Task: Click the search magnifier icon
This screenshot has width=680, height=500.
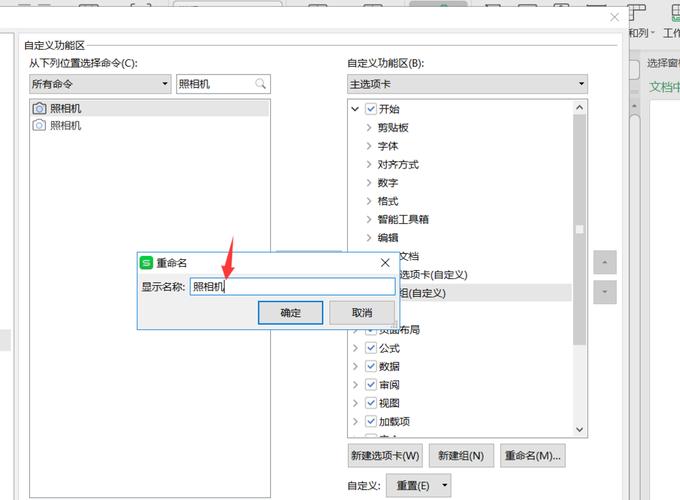Action: click(x=260, y=84)
